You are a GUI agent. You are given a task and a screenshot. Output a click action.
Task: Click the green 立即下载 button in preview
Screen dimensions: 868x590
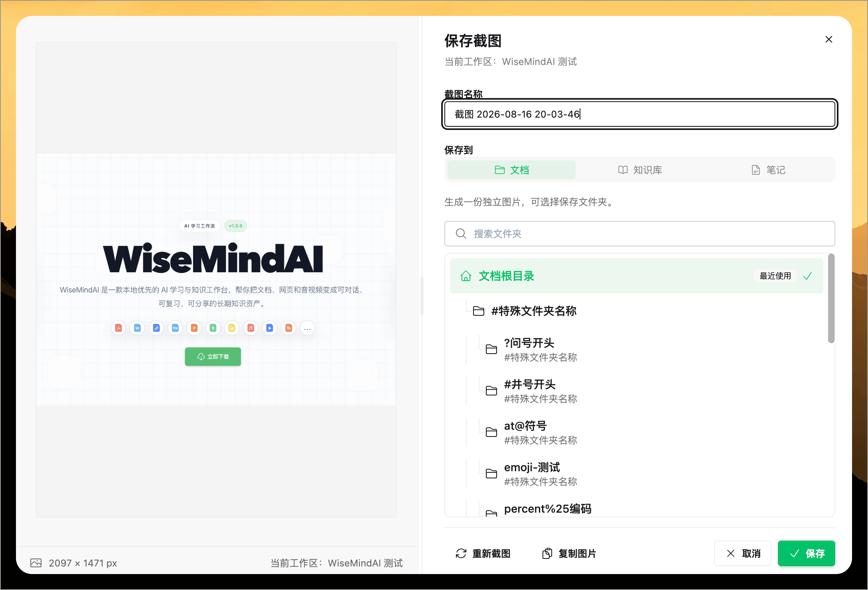click(x=213, y=357)
